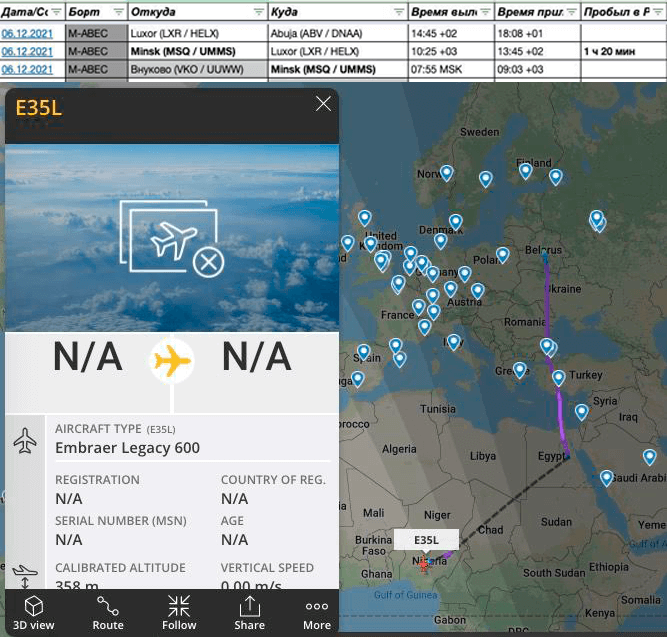Click the aircraft type icon in the panel sidebar
667x637 pixels.
click(26, 440)
